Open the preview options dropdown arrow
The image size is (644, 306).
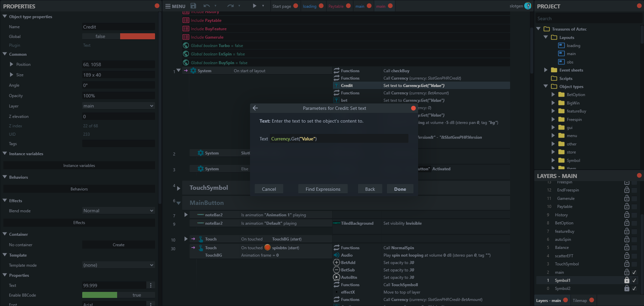pyautogui.click(x=263, y=6)
